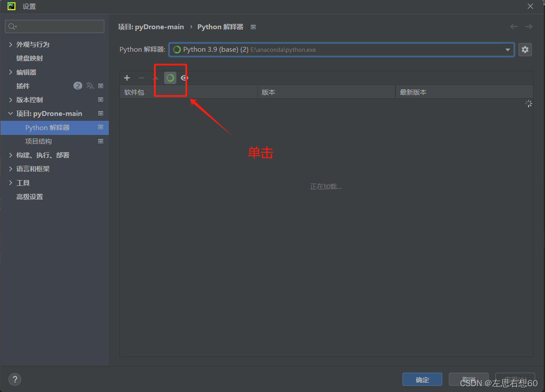Expand the 版本控制 section
Viewport: 545px width, 392px height.
(x=11, y=100)
